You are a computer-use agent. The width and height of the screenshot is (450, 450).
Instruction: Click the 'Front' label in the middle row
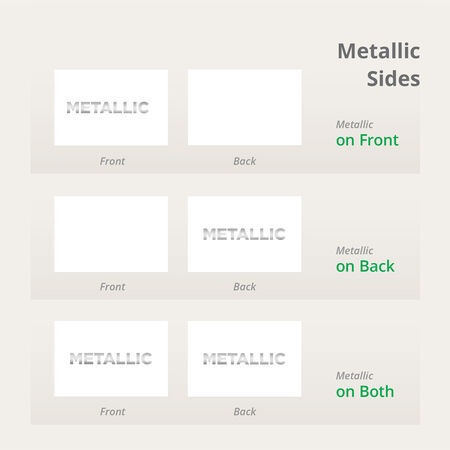click(x=112, y=287)
